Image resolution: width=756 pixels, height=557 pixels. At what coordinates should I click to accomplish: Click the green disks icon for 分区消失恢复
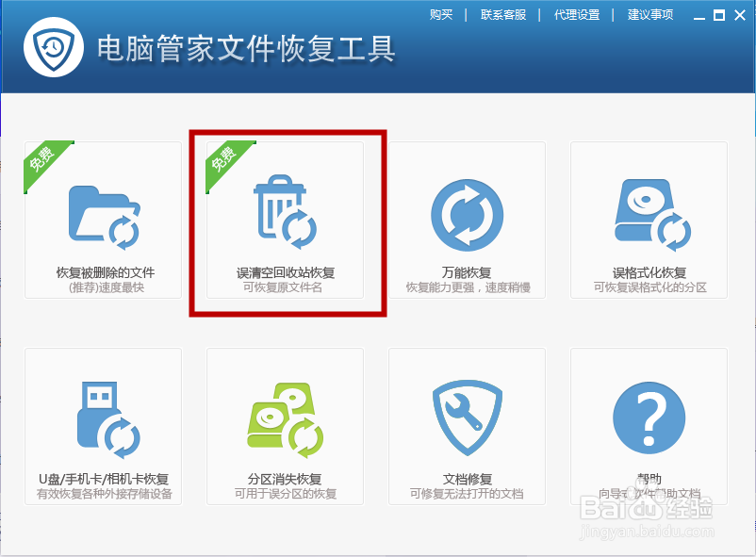(x=285, y=420)
